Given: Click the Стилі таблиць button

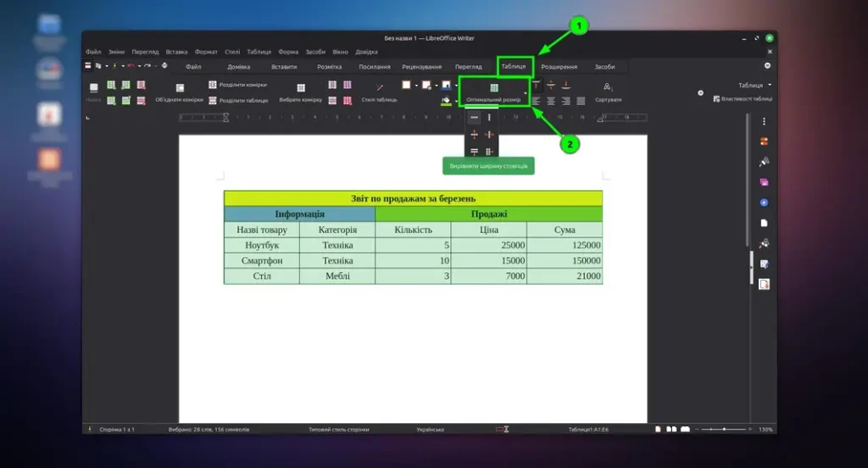Looking at the screenshot, I should click(x=379, y=92).
